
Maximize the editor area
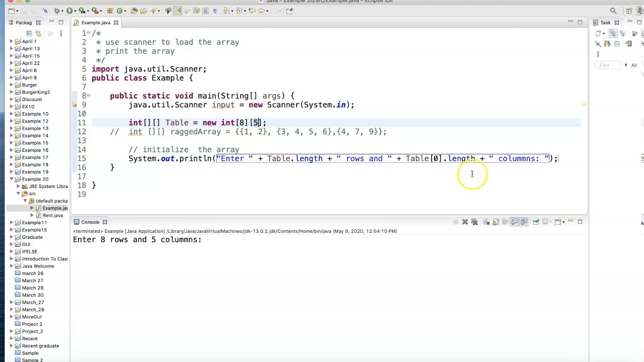click(580, 22)
